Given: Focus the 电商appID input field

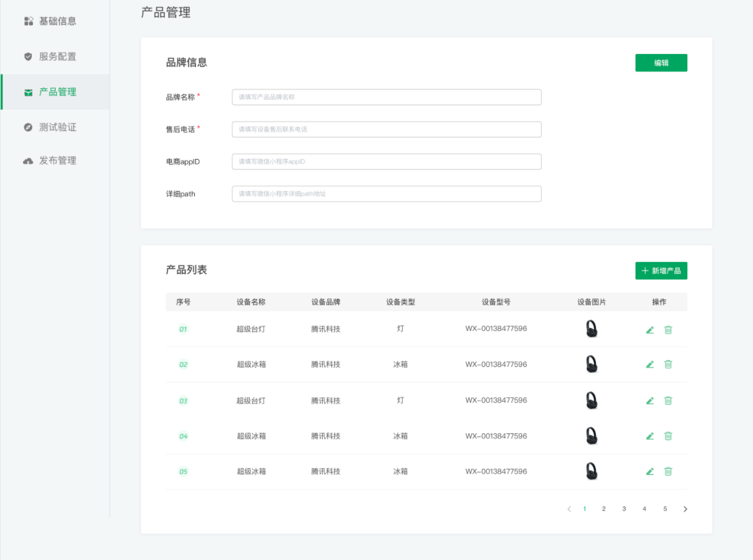Looking at the screenshot, I should pyautogui.click(x=386, y=161).
